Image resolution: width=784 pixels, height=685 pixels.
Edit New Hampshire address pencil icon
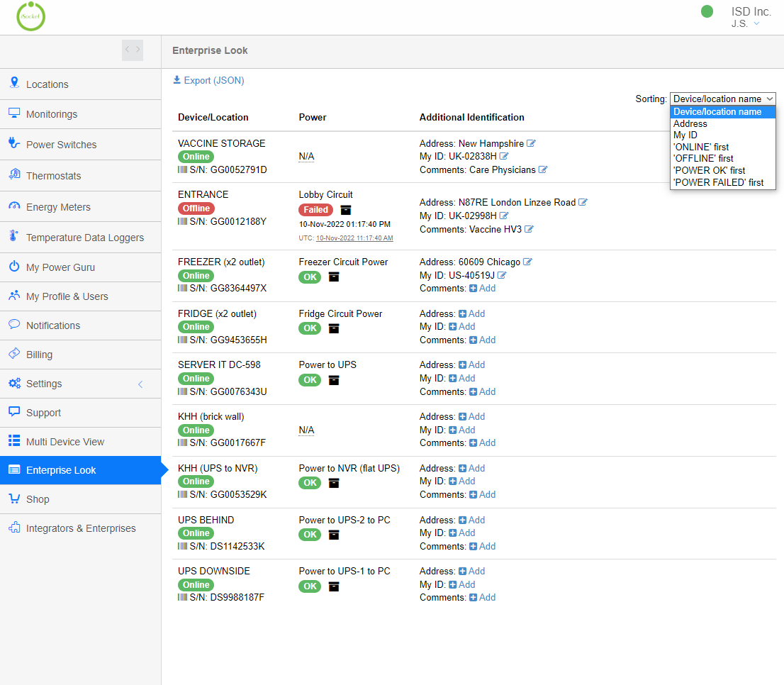pyautogui.click(x=531, y=143)
